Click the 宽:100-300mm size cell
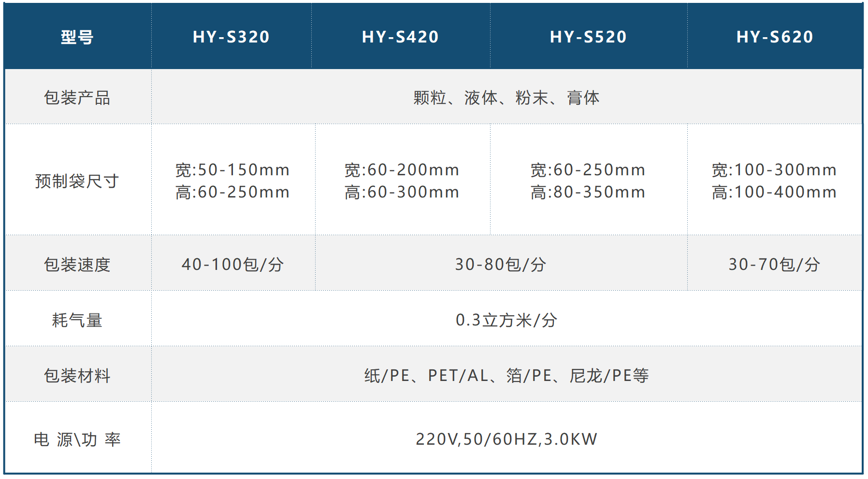 (x=774, y=181)
